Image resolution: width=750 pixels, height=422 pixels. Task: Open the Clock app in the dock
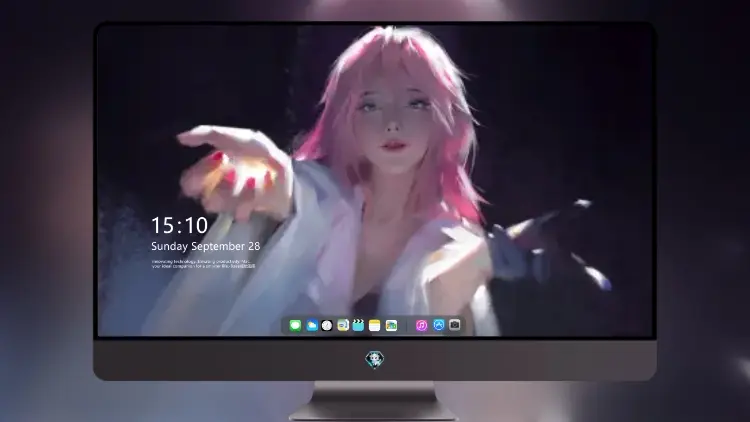tap(327, 326)
